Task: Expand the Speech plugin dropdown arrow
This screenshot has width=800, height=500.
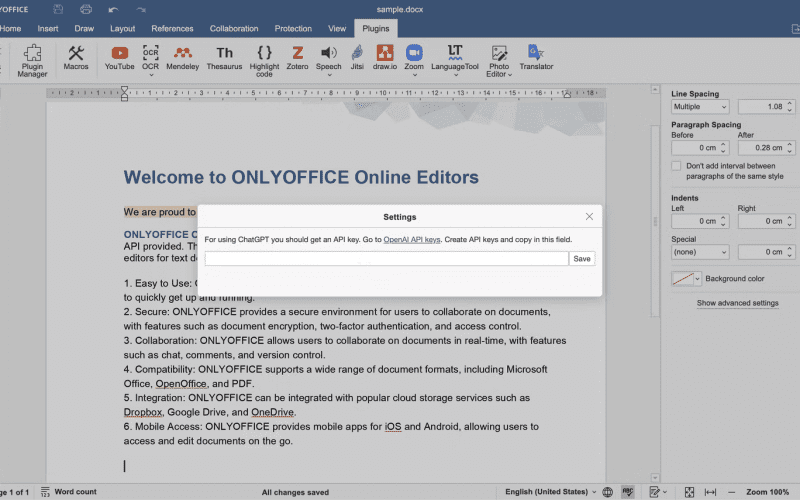Action: (329, 75)
